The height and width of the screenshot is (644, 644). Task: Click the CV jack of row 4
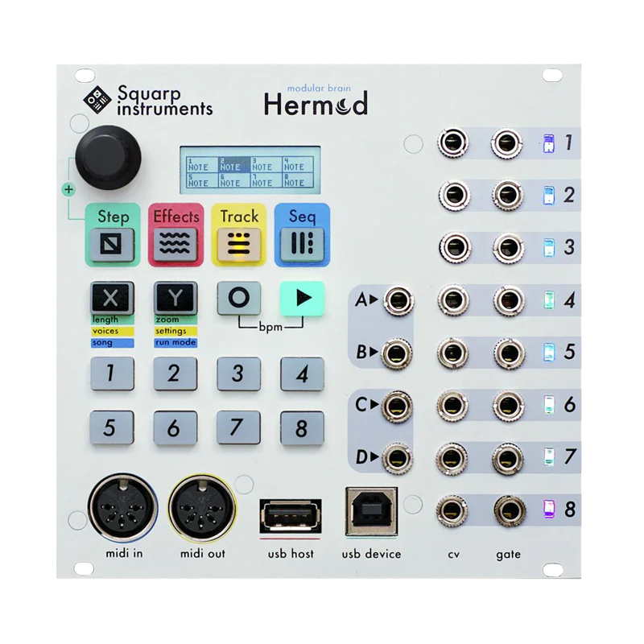tap(453, 300)
